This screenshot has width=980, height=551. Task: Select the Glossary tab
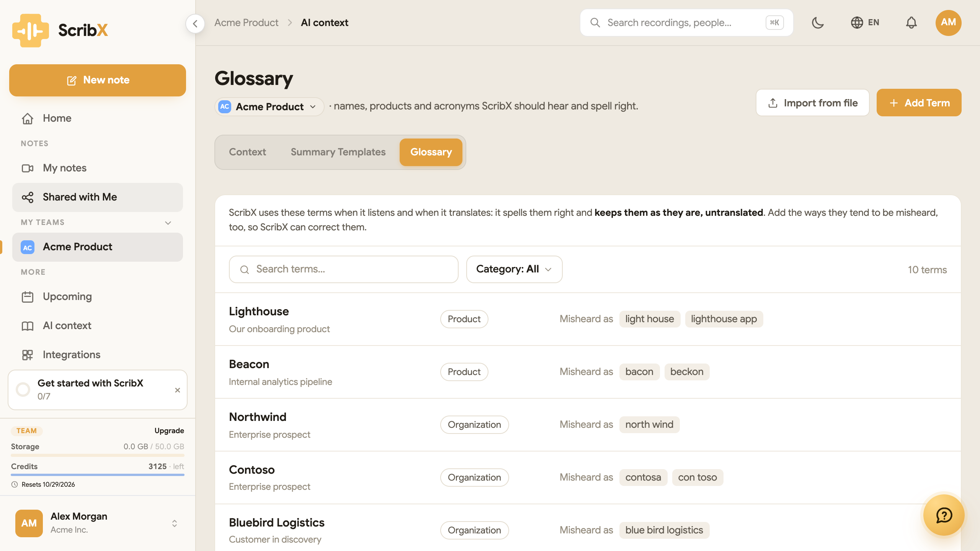tap(431, 152)
